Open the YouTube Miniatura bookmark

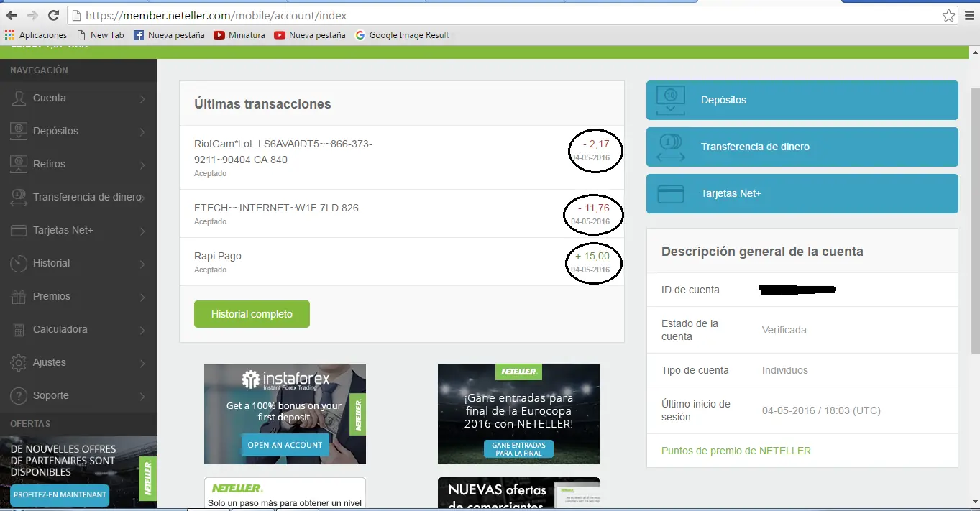point(239,34)
